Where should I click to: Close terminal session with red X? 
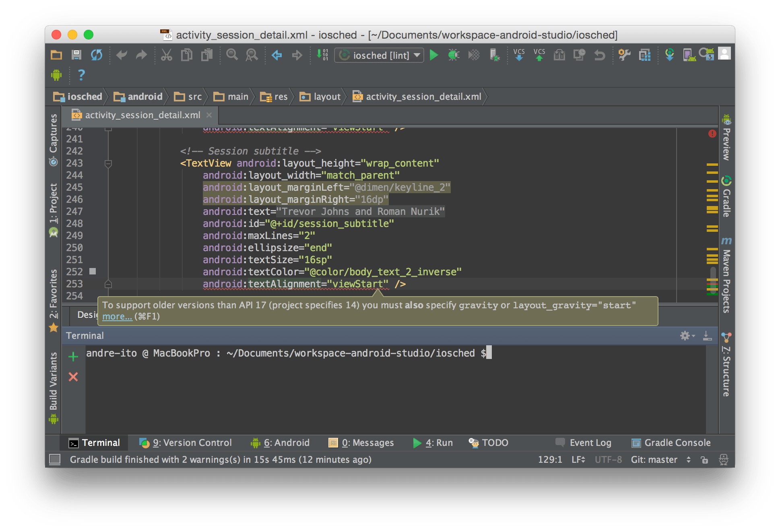(x=73, y=377)
